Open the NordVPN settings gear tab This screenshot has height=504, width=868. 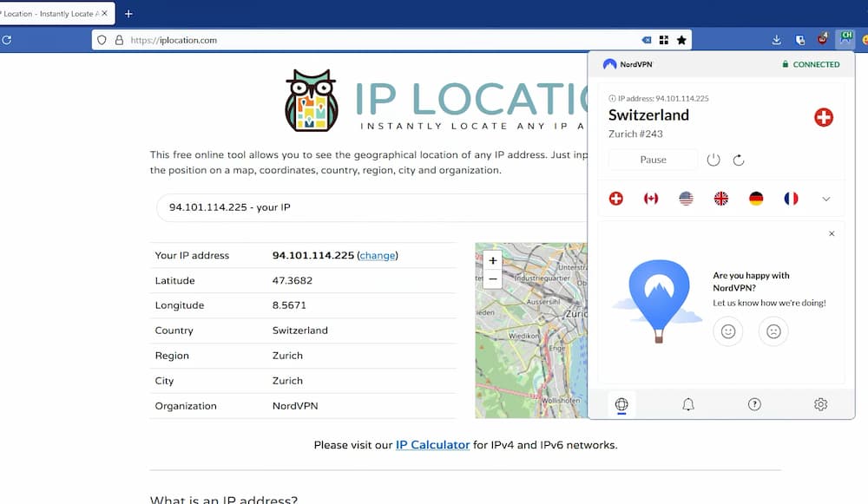click(x=820, y=404)
